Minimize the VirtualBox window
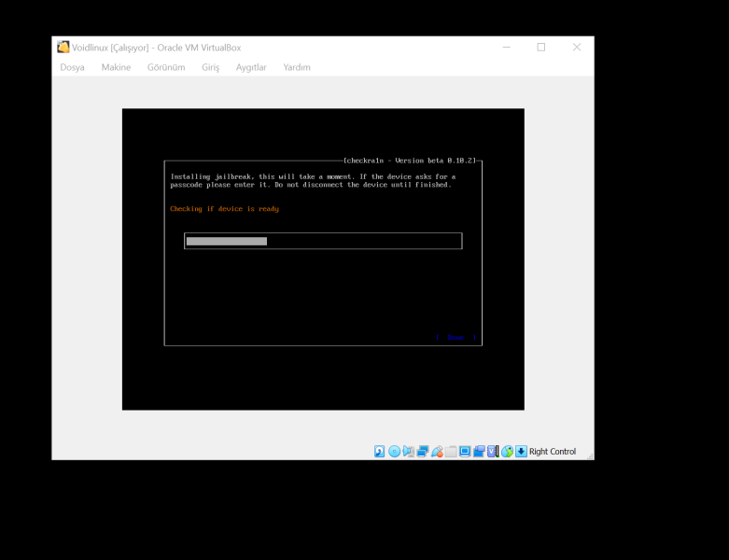Screen dimensions: 729x560 point(506,47)
